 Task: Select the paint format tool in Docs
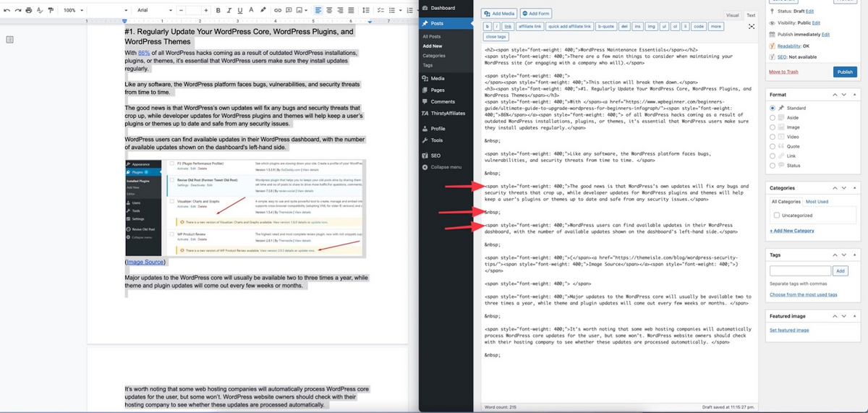coord(50,10)
